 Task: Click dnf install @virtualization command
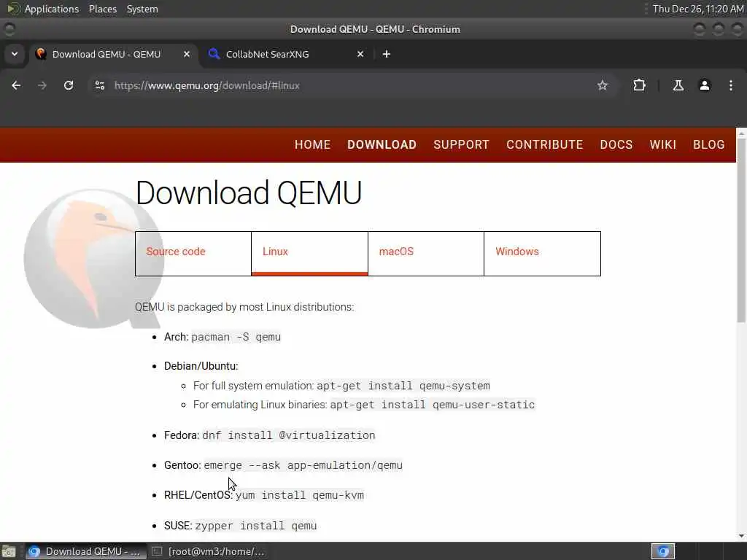tap(289, 435)
